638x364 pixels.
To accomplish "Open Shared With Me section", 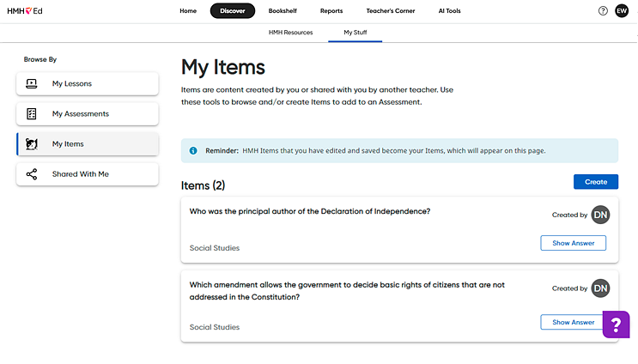I will 88,174.
